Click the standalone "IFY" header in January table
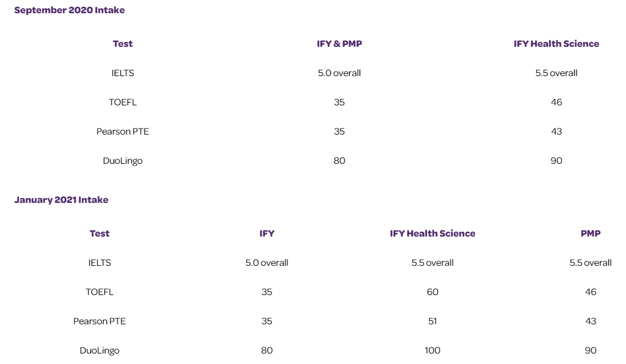This screenshot has height=364, width=626. pos(267,234)
